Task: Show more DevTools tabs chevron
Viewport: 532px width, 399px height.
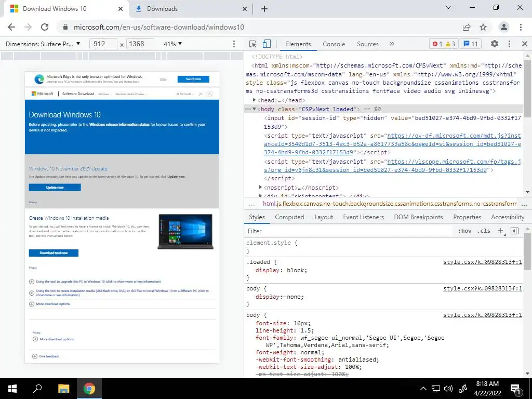Action: tap(392, 44)
